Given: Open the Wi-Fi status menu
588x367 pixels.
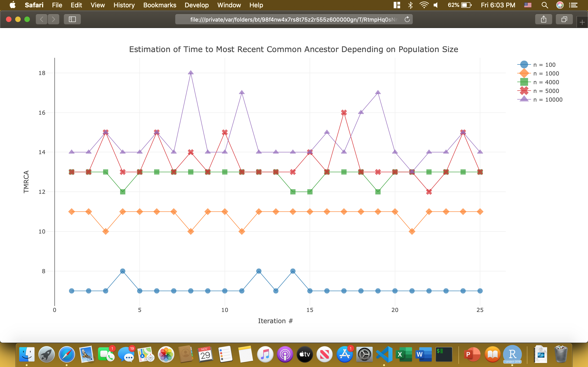Looking at the screenshot, I should (x=424, y=5).
